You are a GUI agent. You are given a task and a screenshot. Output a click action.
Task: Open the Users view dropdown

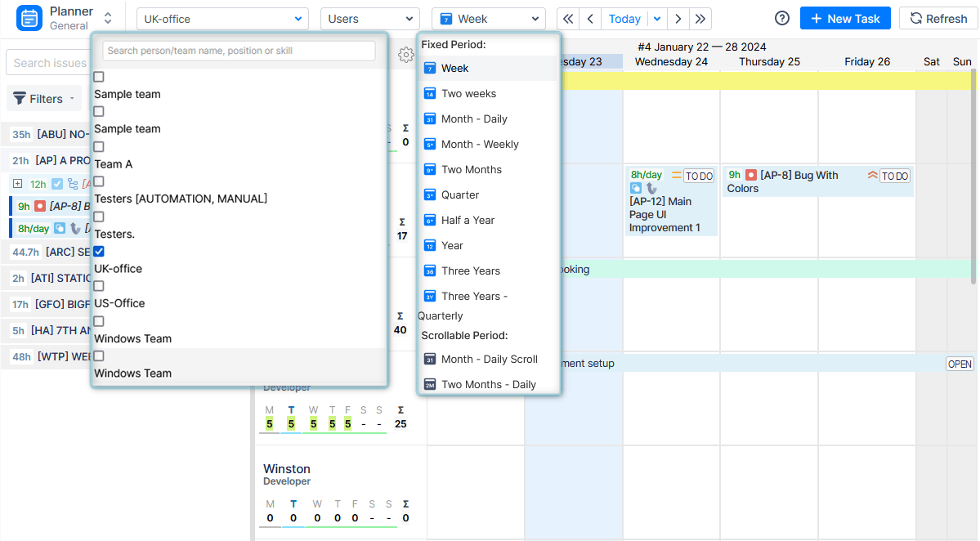[369, 18]
